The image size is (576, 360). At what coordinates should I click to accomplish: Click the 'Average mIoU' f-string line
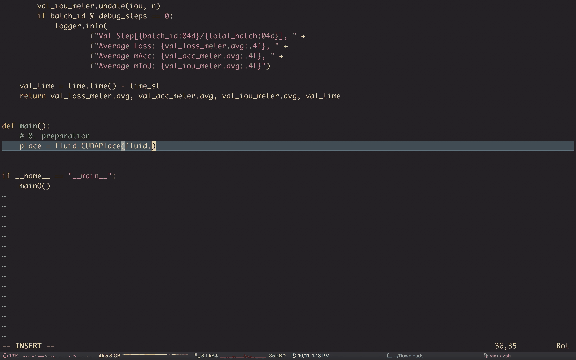pyautogui.click(x=180, y=66)
